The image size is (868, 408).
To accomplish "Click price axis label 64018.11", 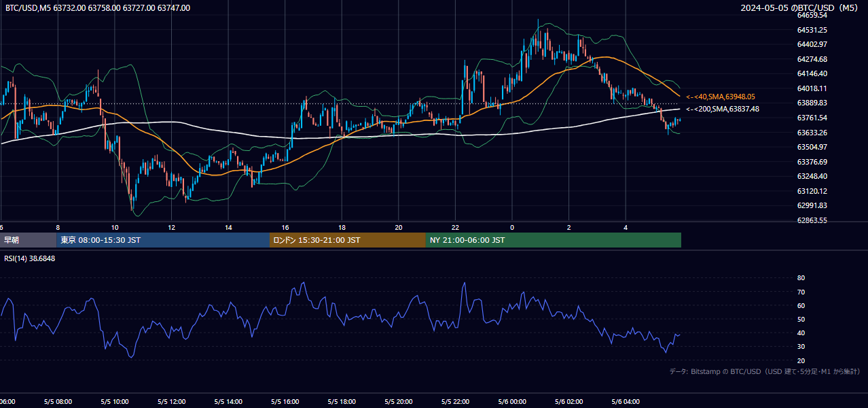I will coord(812,88).
